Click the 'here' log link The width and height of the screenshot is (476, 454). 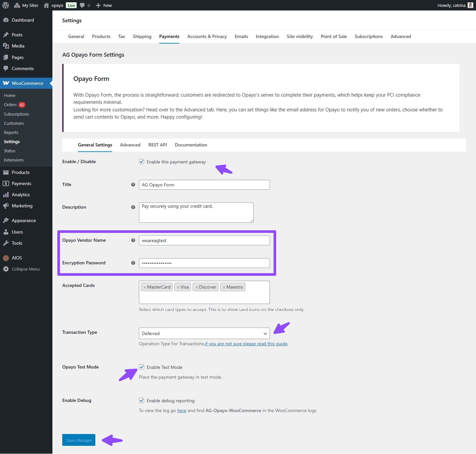coord(182,410)
